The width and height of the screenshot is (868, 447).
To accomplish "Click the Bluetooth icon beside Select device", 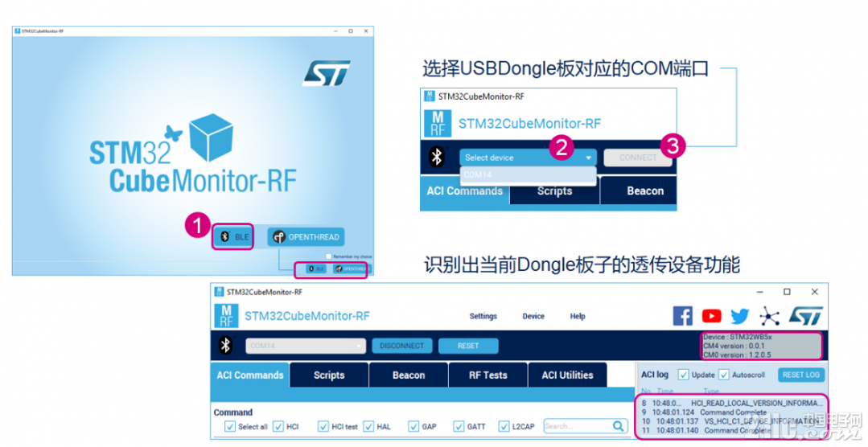I will [x=437, y=157].
